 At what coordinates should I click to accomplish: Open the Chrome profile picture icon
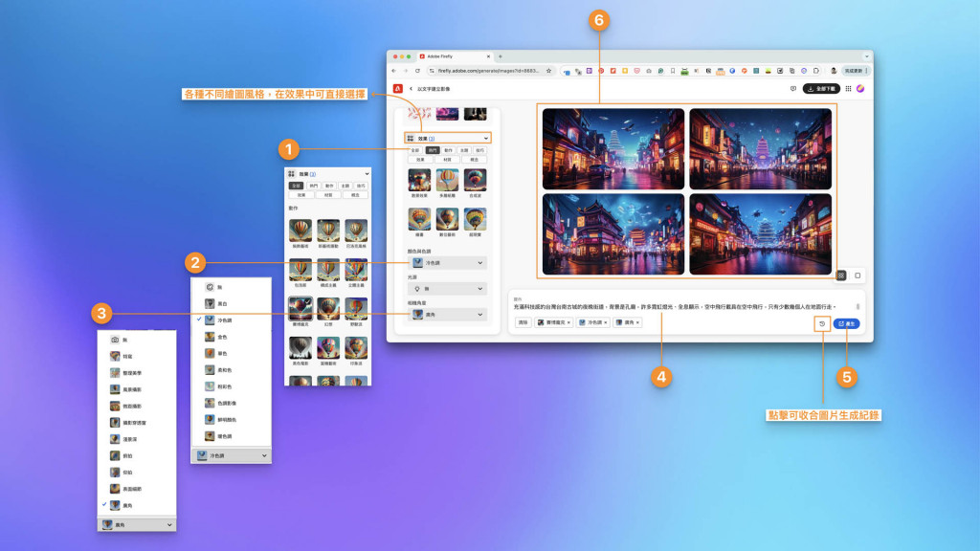[834, 71]
